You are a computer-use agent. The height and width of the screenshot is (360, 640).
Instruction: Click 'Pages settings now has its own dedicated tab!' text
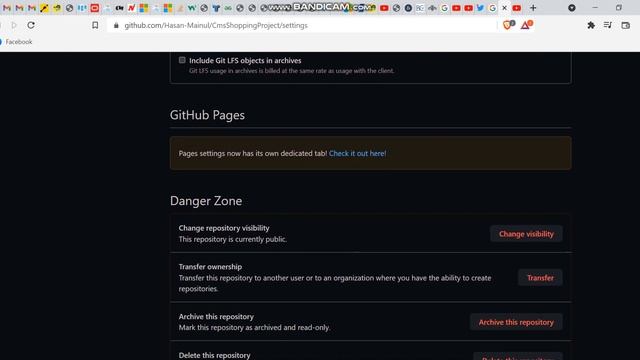point(253,153)
